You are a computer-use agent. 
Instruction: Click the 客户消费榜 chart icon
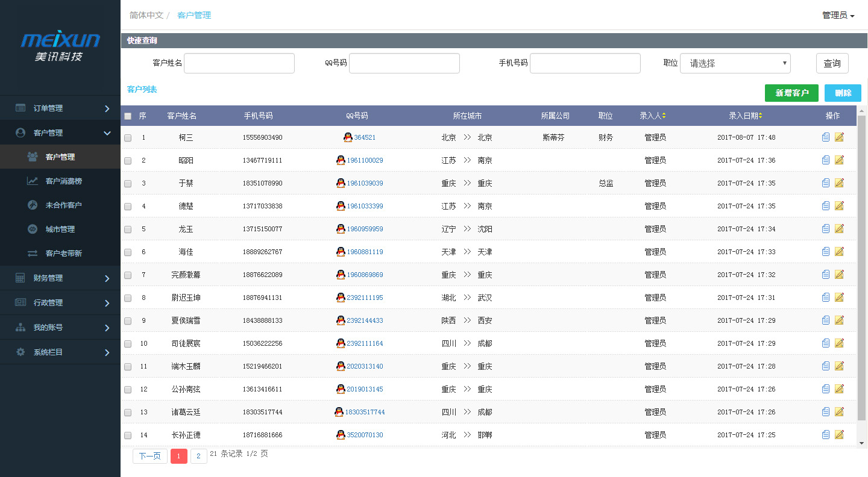pos(33,181)
